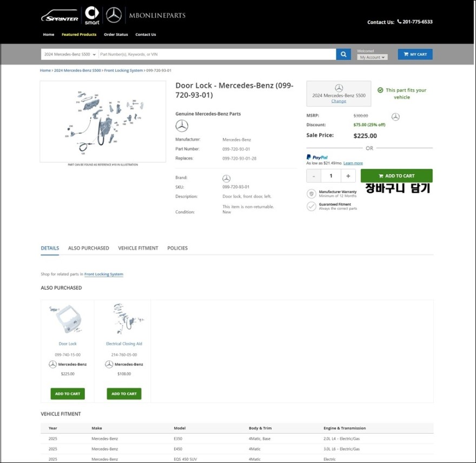Open the Electrical Closing Aid product link
This screenshot has width=476, height=463.
124,343
